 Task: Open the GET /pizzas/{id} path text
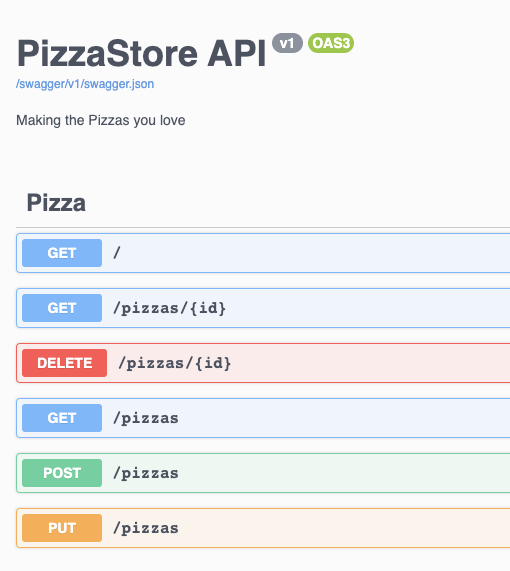click(169, 308)
